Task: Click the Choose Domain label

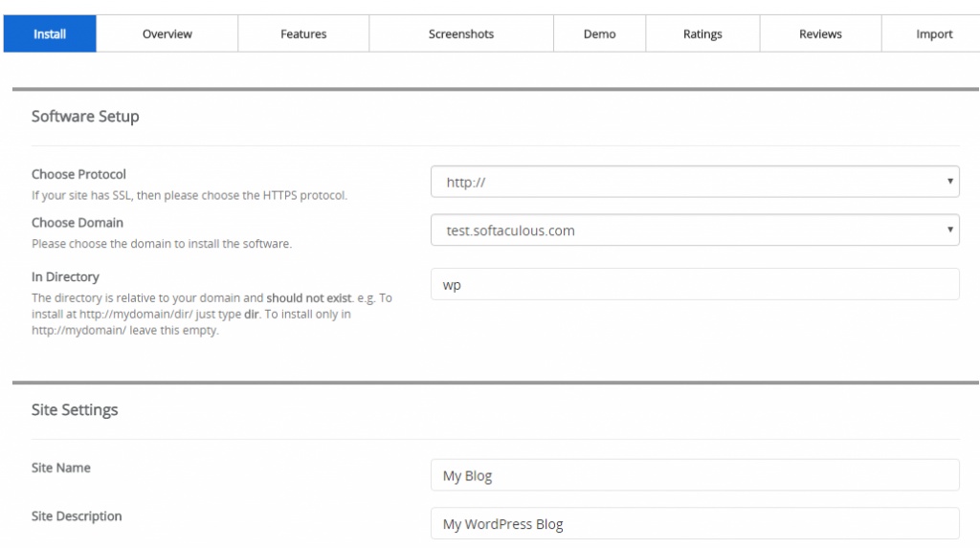Action: tap(78, 223)
